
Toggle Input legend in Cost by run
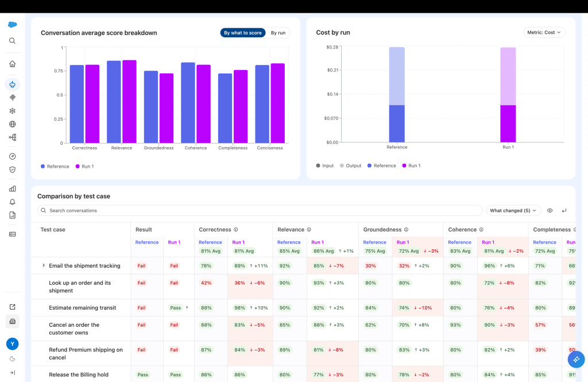point(325,165)
